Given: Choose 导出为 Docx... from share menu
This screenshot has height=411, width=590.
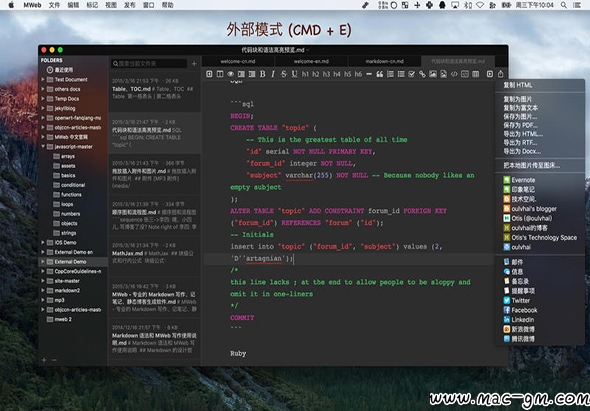Looking at the screenshot, I should 540,151.
